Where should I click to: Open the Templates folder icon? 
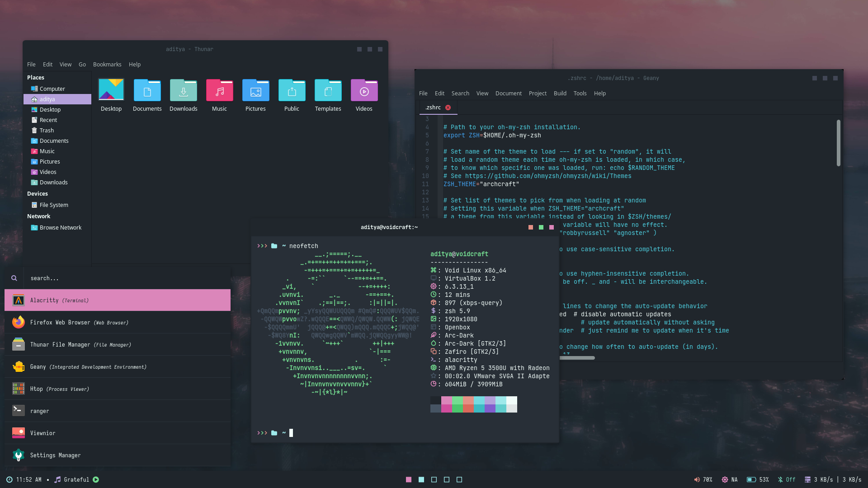tap(328, 91)
